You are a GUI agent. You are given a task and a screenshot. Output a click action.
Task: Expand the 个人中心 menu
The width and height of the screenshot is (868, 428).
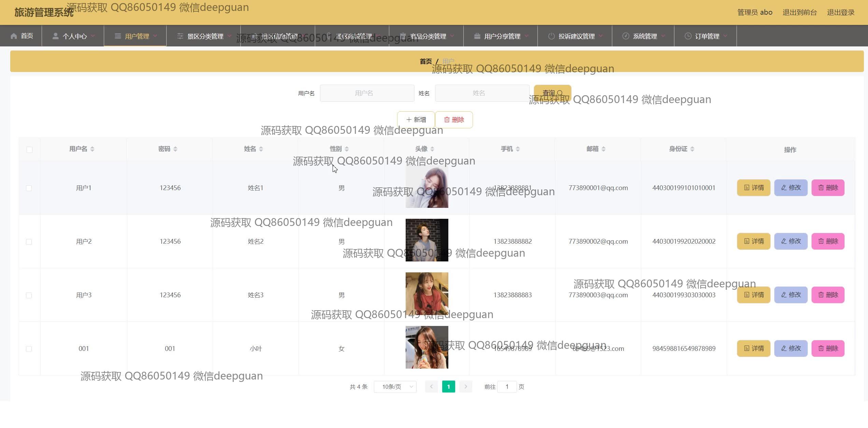point(74,36)
